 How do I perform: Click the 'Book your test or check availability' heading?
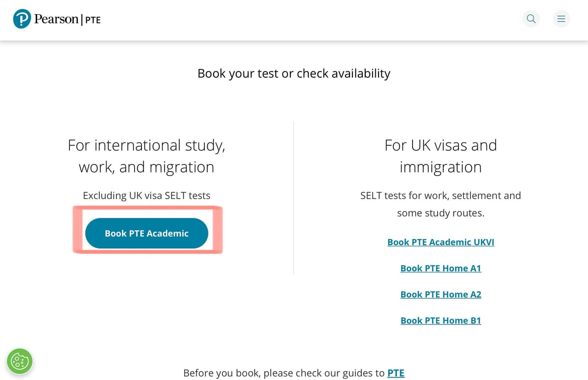pos(294,74)
